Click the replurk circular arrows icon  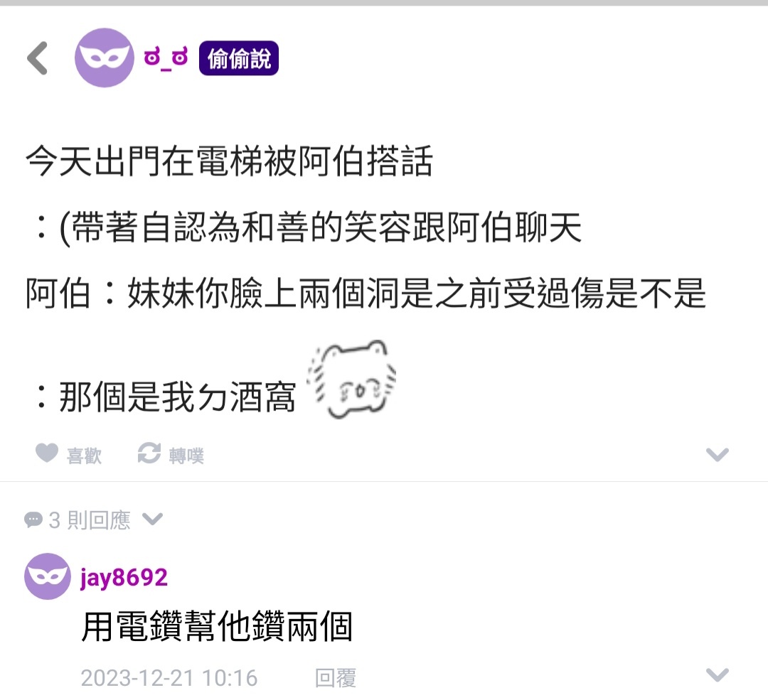149,453
